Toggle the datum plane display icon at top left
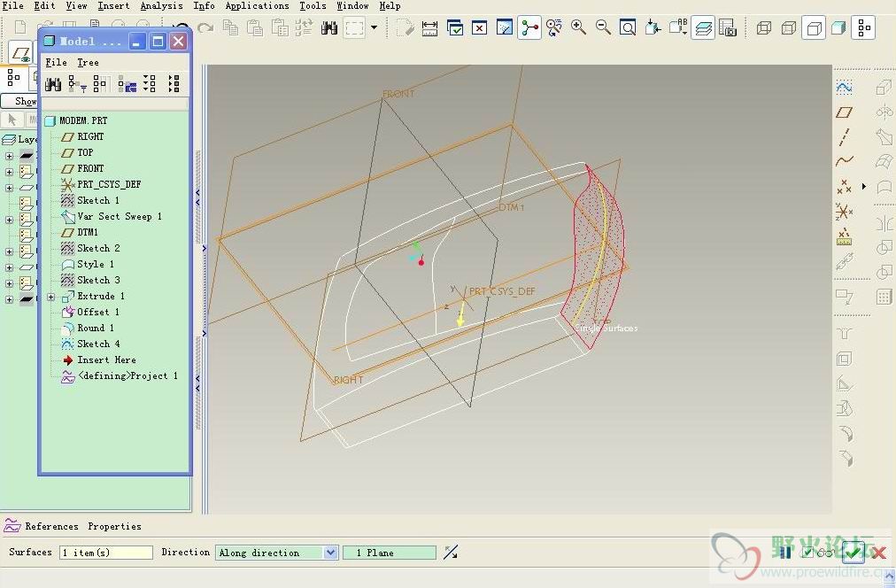The height and width of the screenshot is (588, 896). (x=21, y=53)
